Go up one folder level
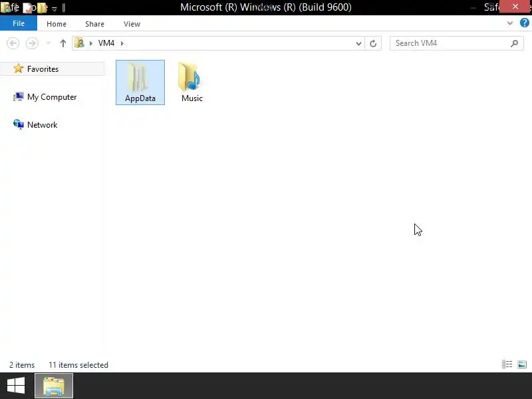This screenshot has width=532, height=399. coord(63,43)
